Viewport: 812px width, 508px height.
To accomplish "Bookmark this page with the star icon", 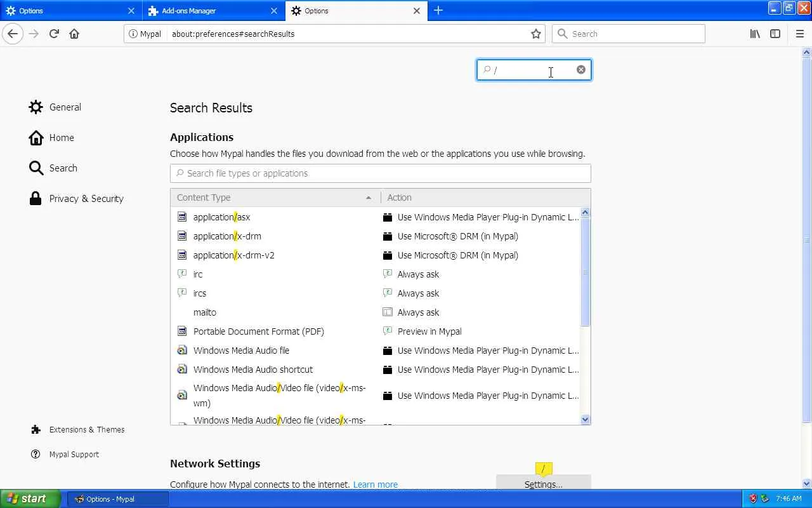I will 536,34.
